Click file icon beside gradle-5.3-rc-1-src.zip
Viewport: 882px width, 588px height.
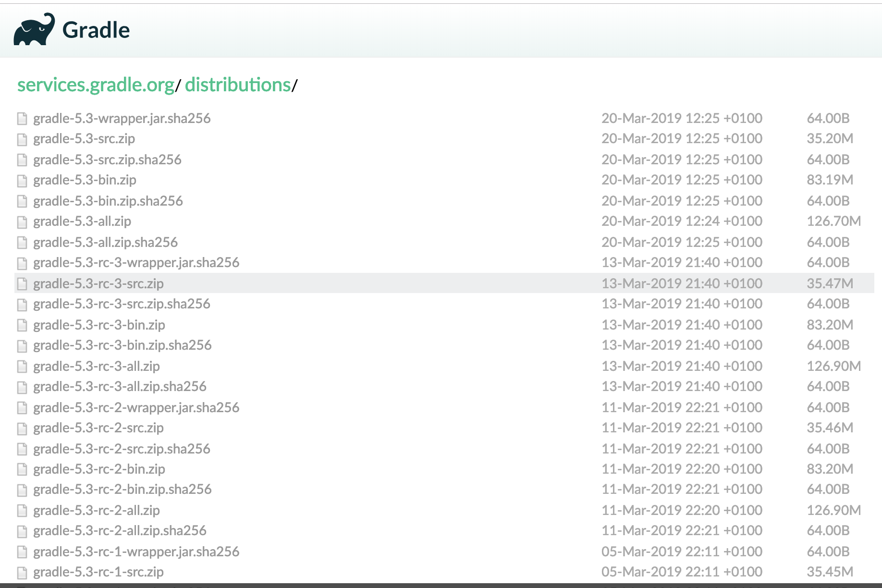point(22,573)
